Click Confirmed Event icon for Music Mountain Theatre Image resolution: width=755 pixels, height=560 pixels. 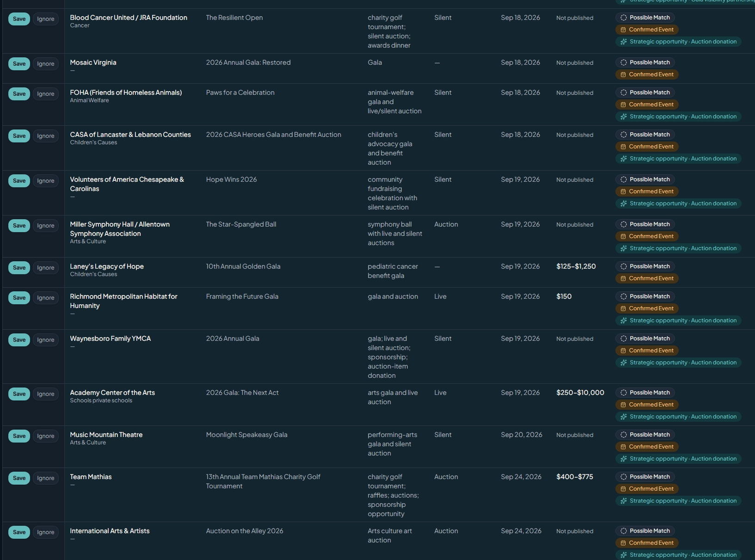[623, 447]
